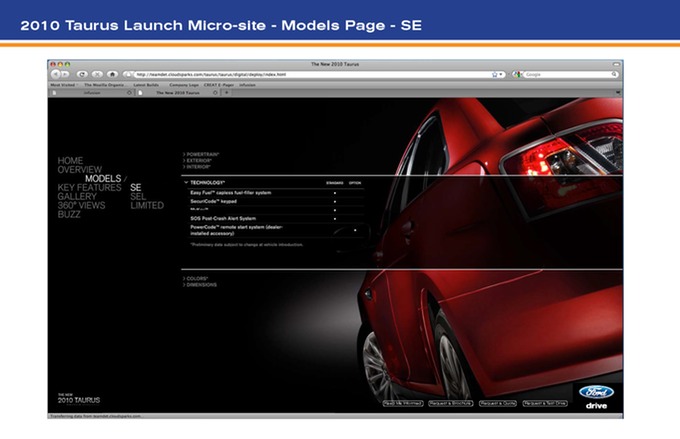Click the SOS Post-Crash Alert System row
680x439 pixels.
point(276,219)
